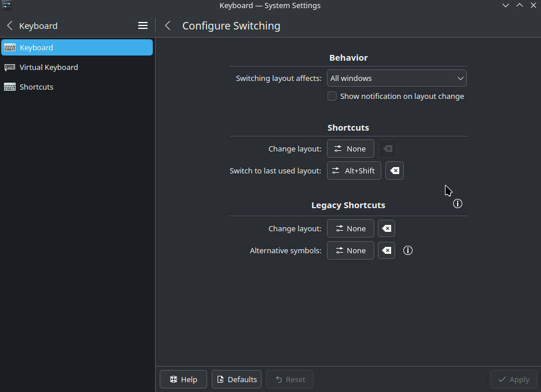Clear the Switch to last used layout shortcut
This screenshot has height=392, width=541.
394,171
